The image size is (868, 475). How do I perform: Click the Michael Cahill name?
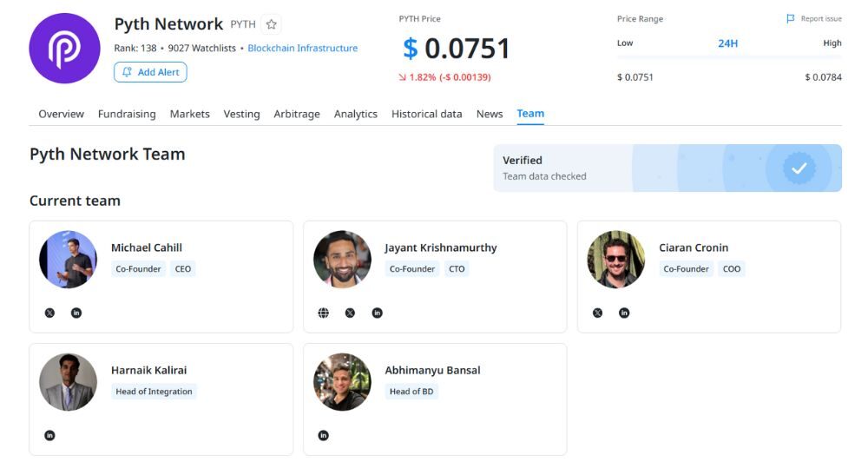pos(146,247)
